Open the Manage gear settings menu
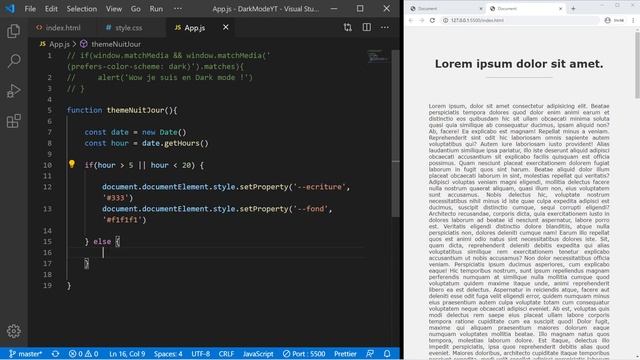The image size is (640, 360). click(13, 331)
